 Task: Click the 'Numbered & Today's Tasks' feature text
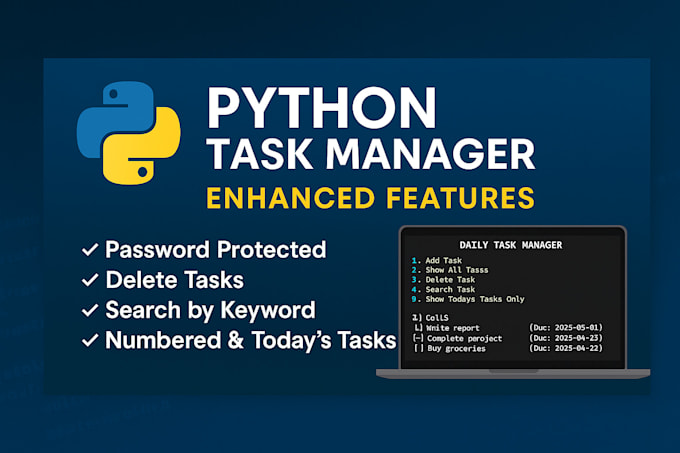[251, 340]
